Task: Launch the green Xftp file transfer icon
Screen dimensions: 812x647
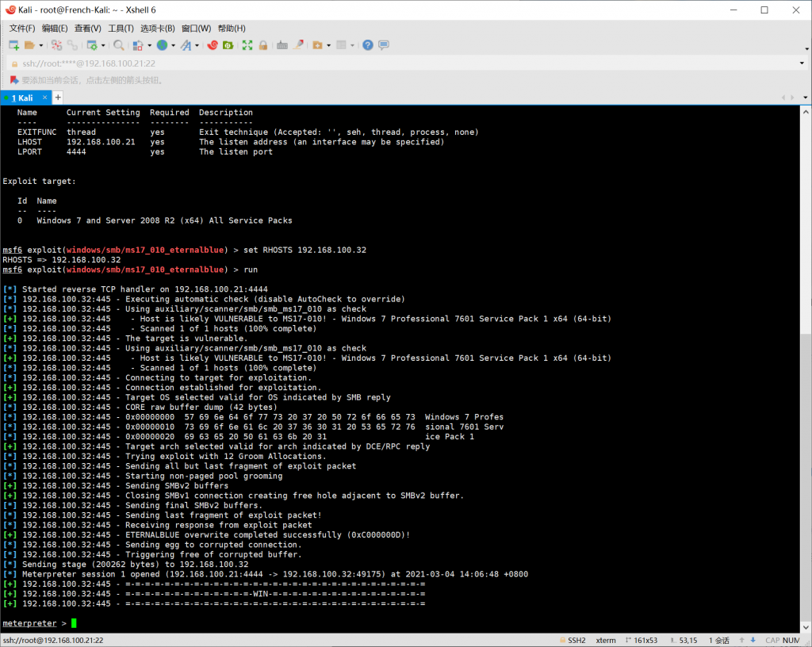Action: tap(228, 45)
